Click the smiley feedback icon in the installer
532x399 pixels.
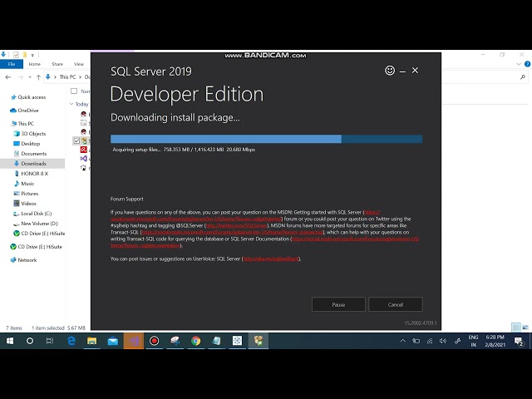click(390, 70)
